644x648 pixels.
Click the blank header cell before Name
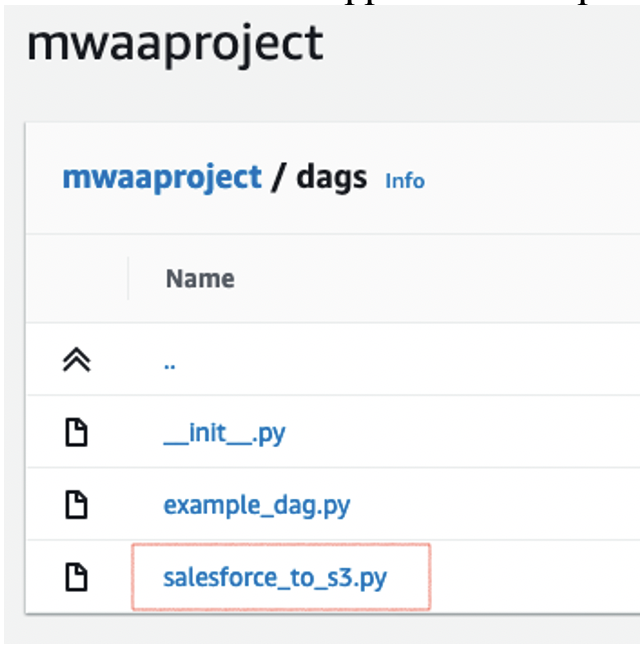77,278
